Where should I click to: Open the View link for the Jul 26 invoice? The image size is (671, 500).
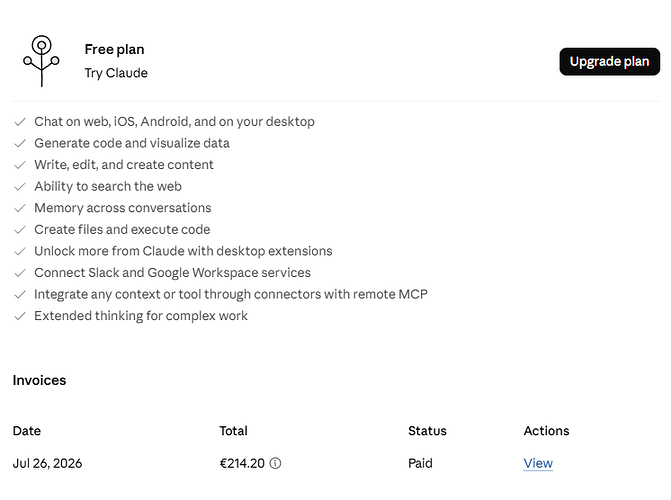[x=538, y=463]
